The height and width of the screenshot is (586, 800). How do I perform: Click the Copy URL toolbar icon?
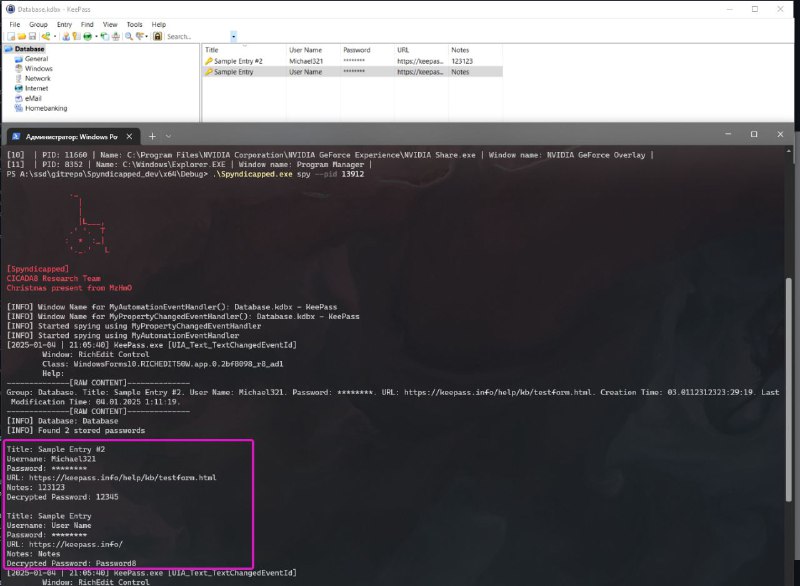pyautogui.click(x=105, y=36)
